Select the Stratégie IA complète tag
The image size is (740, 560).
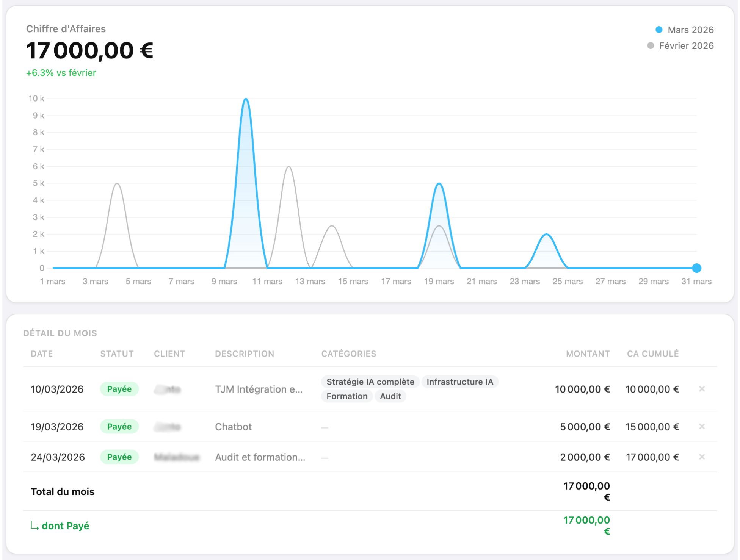pyautogui.click(x=370, y=382)
